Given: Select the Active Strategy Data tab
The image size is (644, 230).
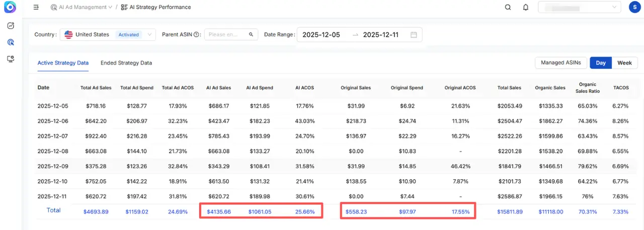Looking at the screenshot, I should (x=63, y=63).
